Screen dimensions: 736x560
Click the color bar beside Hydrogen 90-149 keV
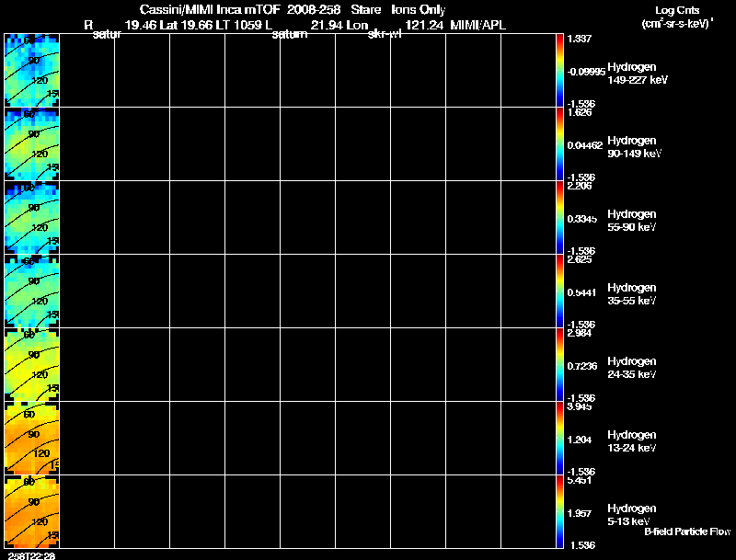click(559, 144)
